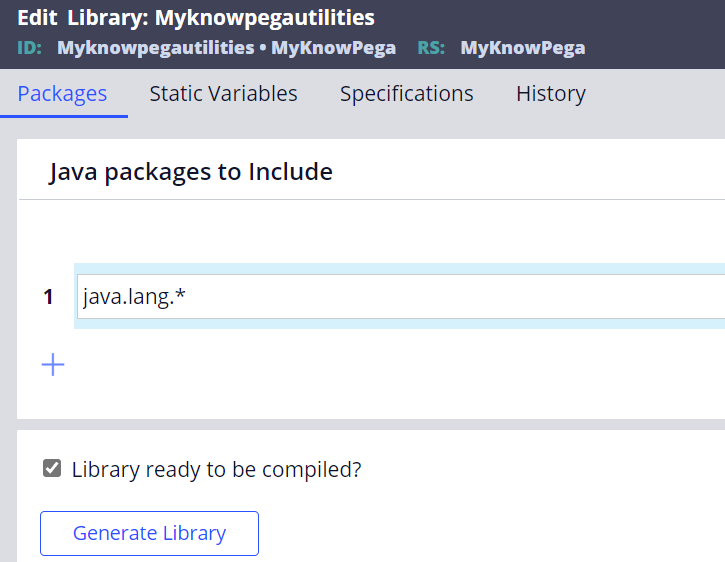The image size is (725, 562).
Task: Add a new Java package row
Action: click(53, 364)
